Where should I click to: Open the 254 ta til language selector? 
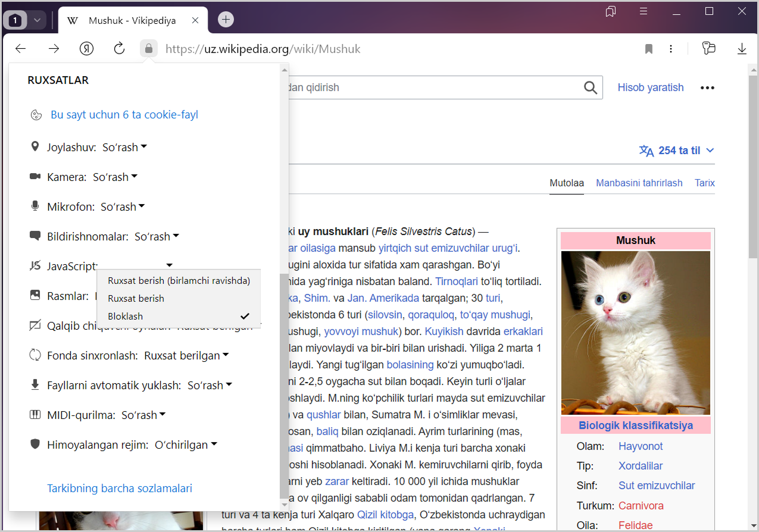pyautogui.click(x=676, y=151)
